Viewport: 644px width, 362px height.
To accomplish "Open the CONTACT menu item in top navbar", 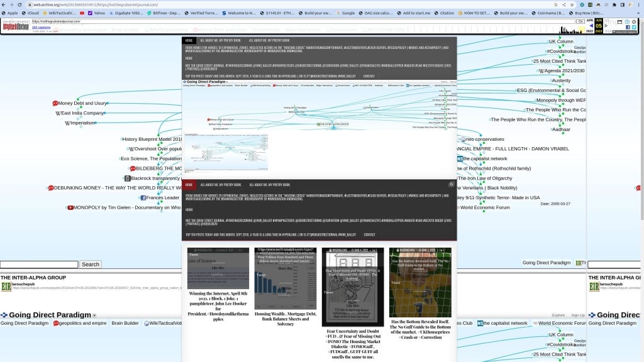I will 369,76.
